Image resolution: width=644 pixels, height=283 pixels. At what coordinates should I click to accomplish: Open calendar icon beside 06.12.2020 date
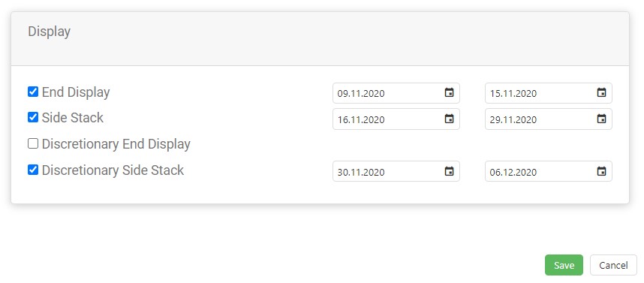(x=601, y=171)
